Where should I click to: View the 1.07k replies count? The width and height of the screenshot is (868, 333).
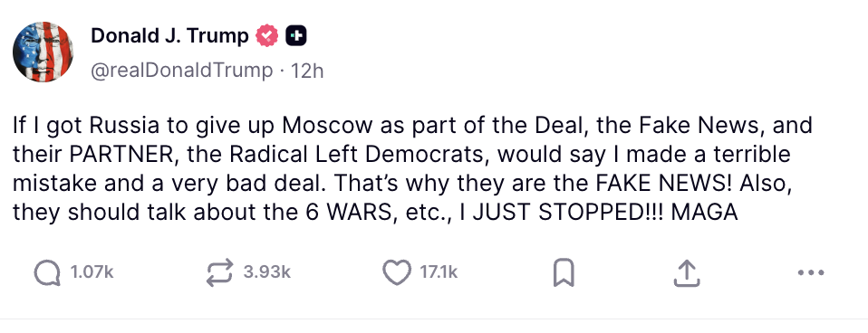click(x=92, y=272)
